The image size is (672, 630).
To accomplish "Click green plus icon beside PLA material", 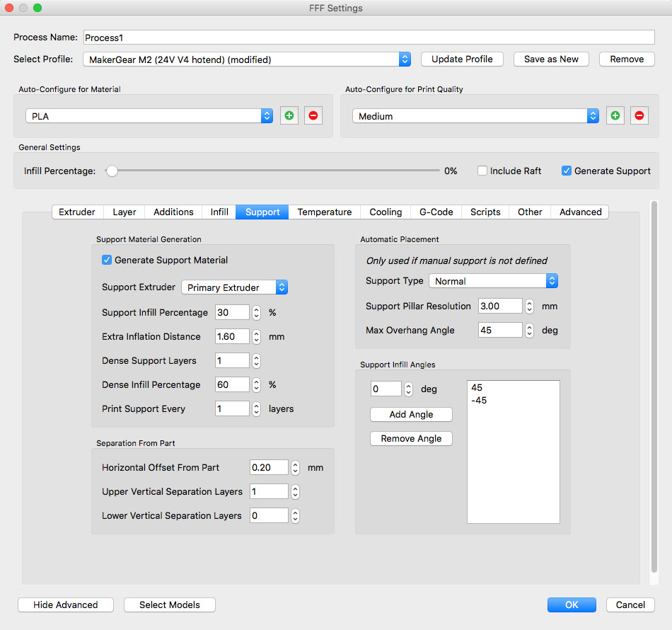I will [x=289, y=116].
